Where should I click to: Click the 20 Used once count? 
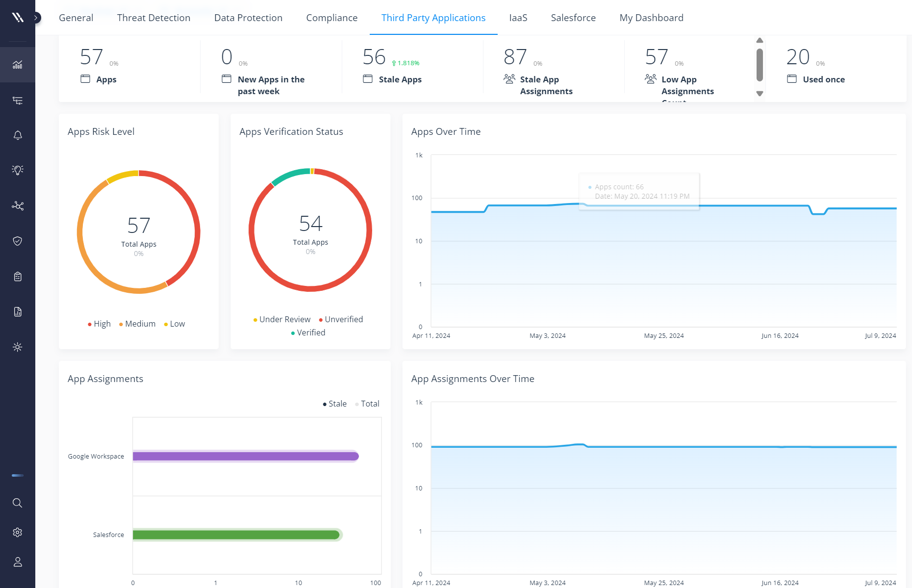pos(798,57)
